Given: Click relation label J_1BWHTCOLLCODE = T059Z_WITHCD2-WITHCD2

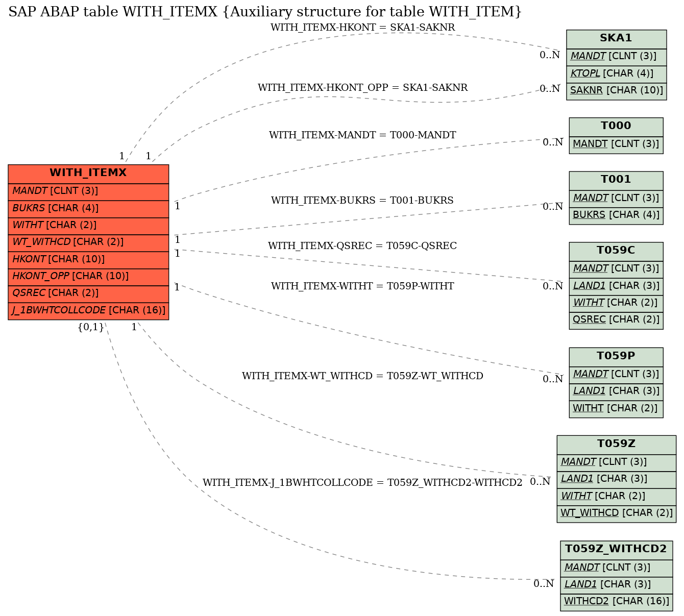Looking at the screenshot, I should pos(362,483).
